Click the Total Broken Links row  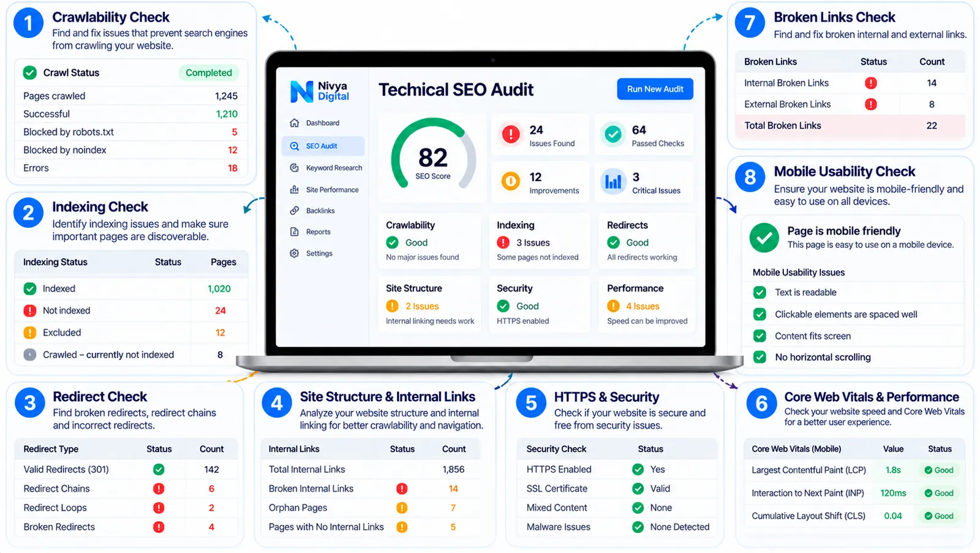(850, 126)
